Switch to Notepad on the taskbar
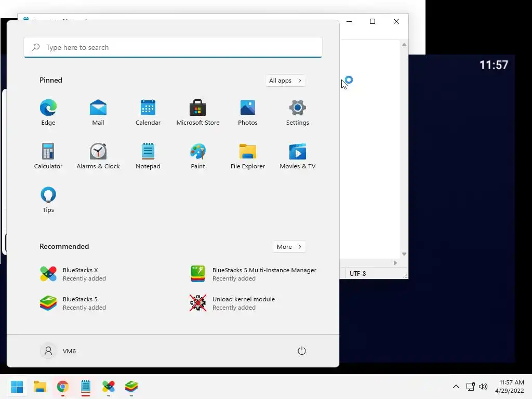Viewport: 532px width, 399px height. click(86, 387)
